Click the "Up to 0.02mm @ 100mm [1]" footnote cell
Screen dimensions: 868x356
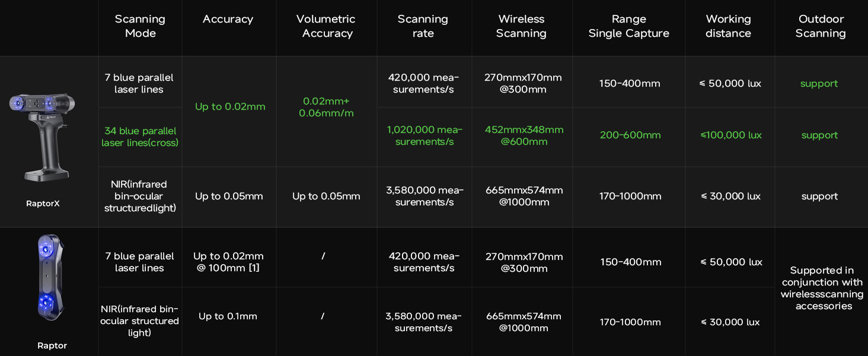(228, 262)
